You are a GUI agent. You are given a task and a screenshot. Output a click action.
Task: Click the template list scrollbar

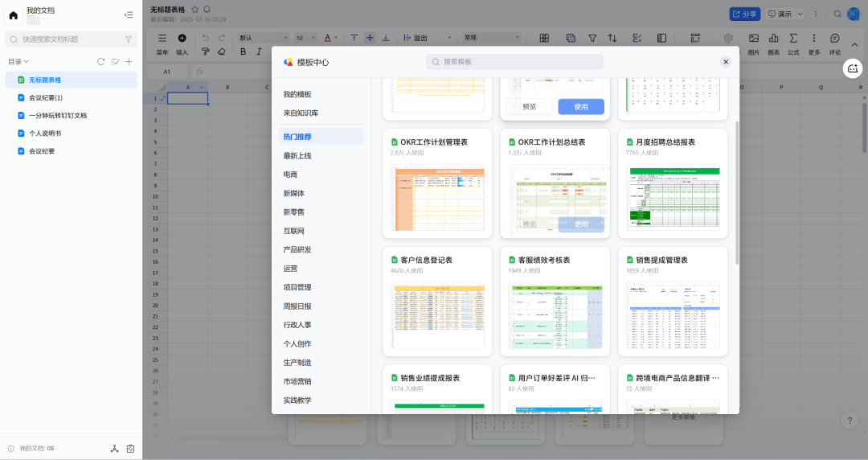tap(737, 192)
